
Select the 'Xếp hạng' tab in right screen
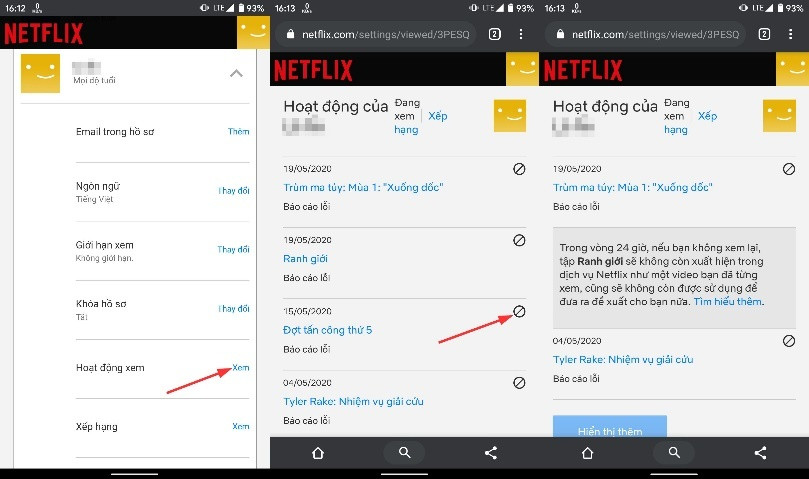(690, 123)
